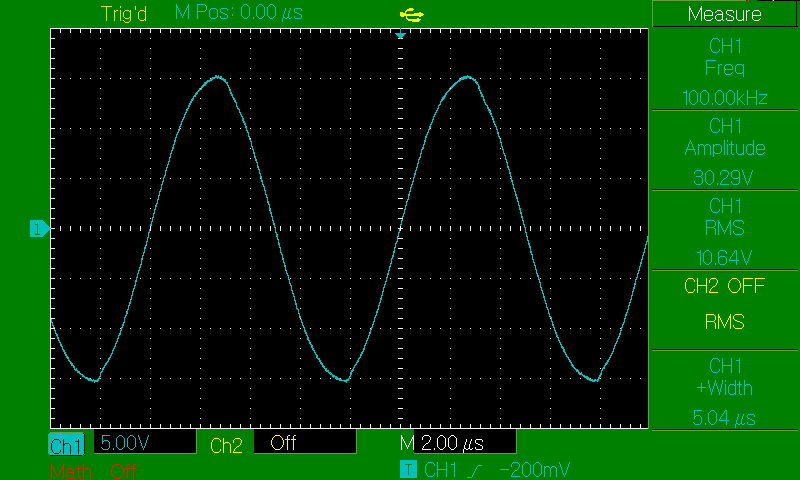Select the Measure menu header
Viewport: 800px width, 480px height.
click(725, 14)
